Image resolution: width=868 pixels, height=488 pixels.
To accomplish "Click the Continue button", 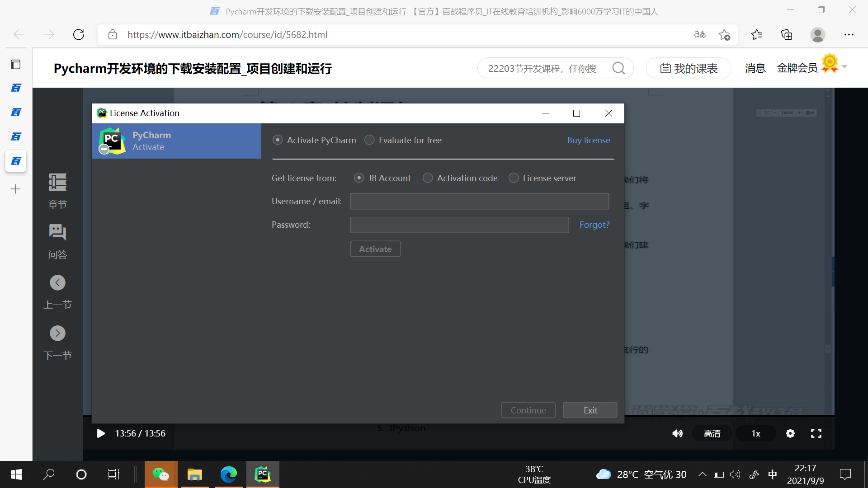I will point(528,410).
